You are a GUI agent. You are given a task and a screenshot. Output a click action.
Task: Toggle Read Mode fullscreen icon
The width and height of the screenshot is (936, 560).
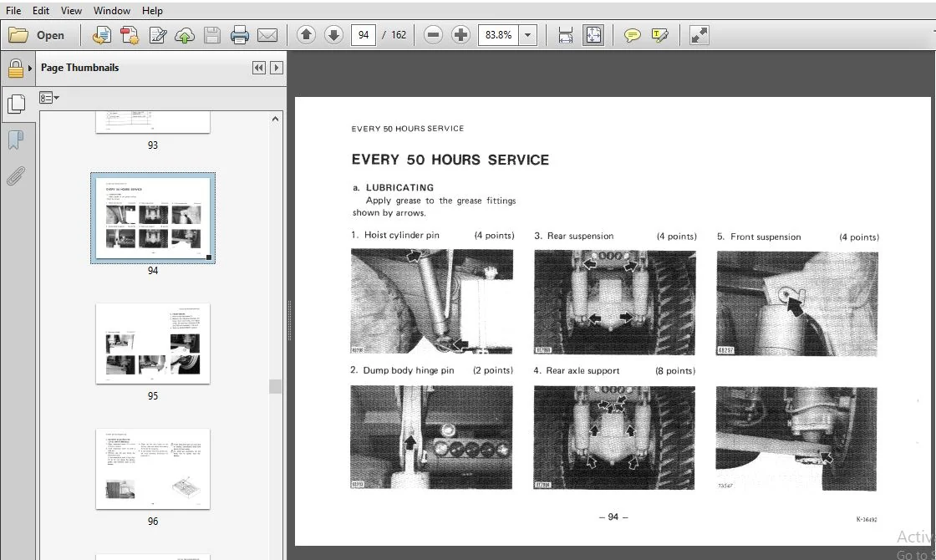(699, 35)
